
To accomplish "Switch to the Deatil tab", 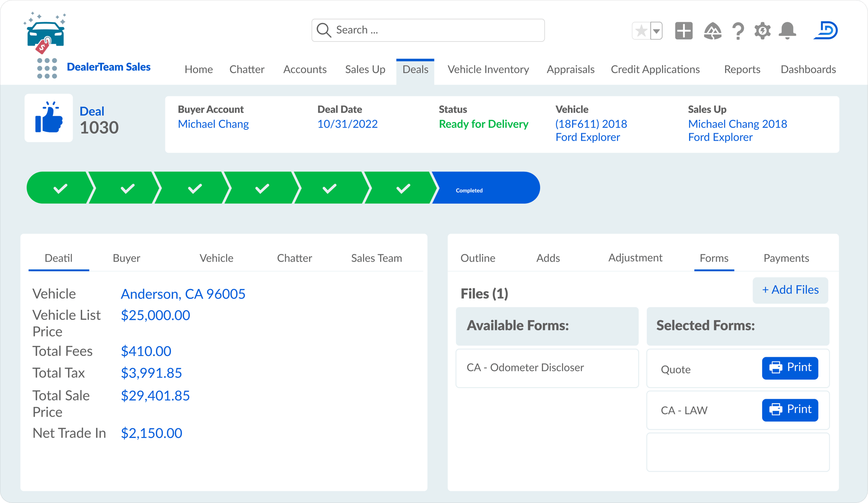I will tap(59, 258).
